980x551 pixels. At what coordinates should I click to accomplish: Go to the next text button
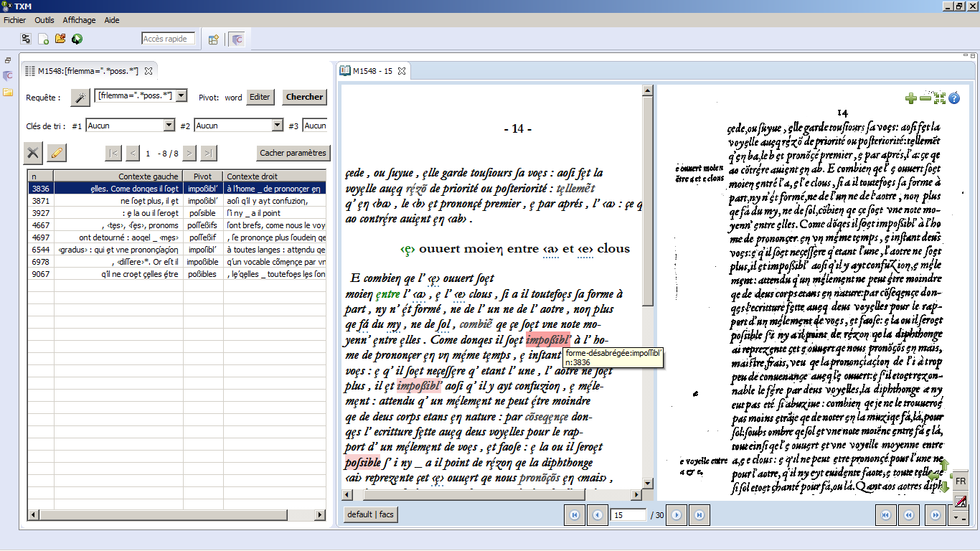[935, 514]
